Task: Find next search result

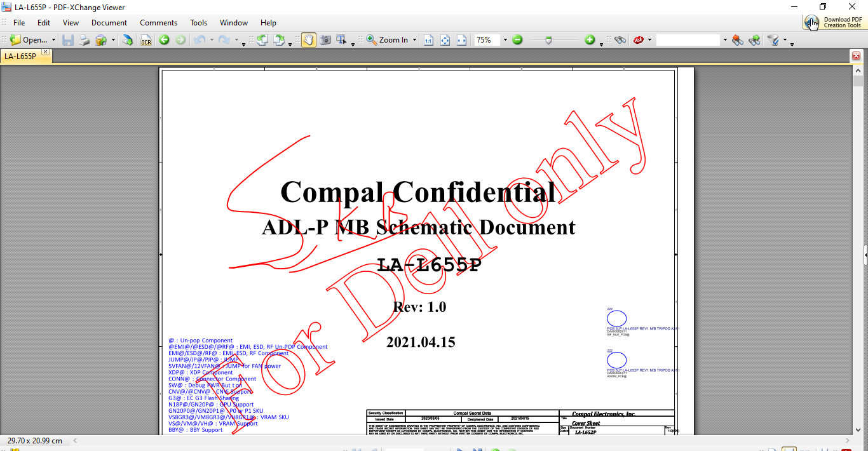Action: (754, 40)
